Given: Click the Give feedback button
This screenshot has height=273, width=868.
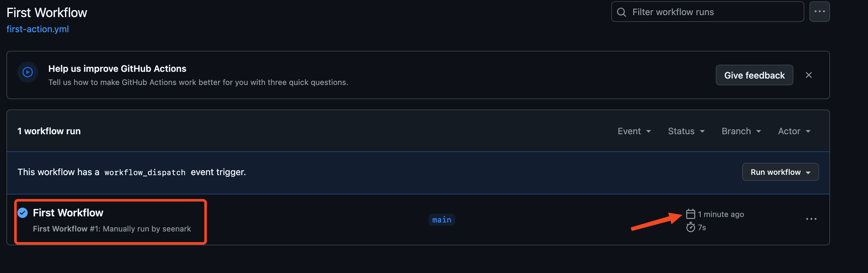Looking at the screenshot, I should tap(754, 75).
